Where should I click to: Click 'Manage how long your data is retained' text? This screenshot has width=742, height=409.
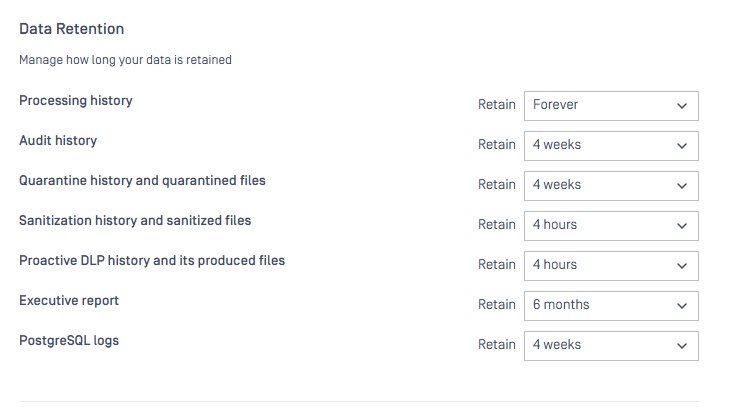[x=125, y=60]
